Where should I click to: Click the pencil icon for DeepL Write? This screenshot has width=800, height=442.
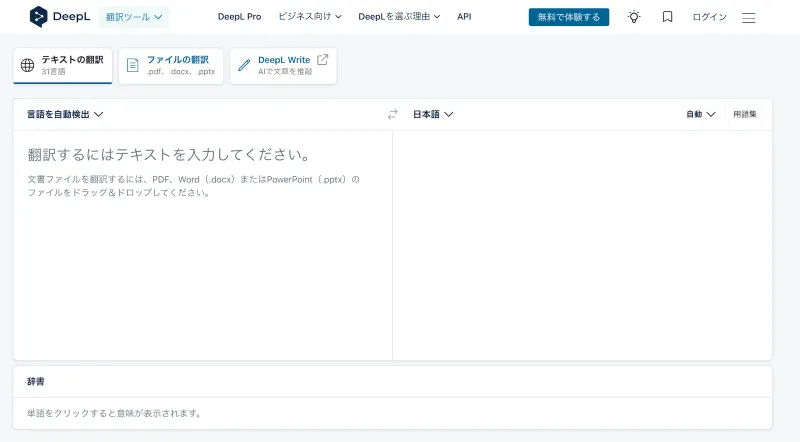(244, 65)
